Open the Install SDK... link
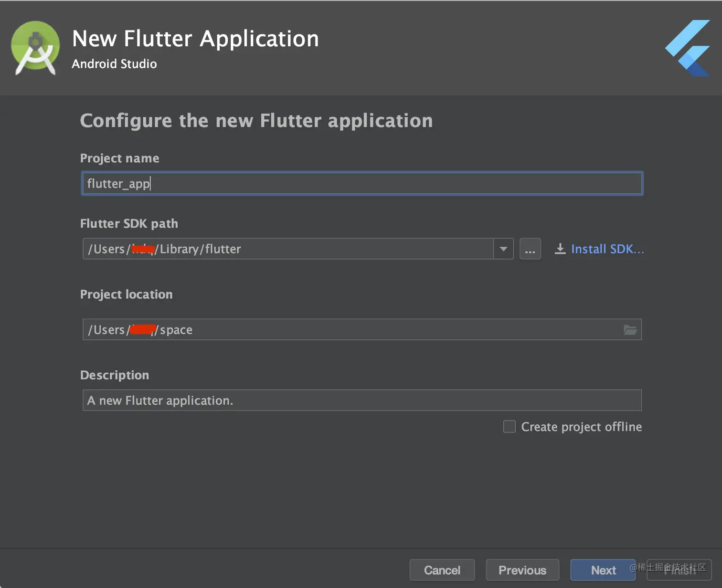722x588 pixels. (x=607, y=249)
